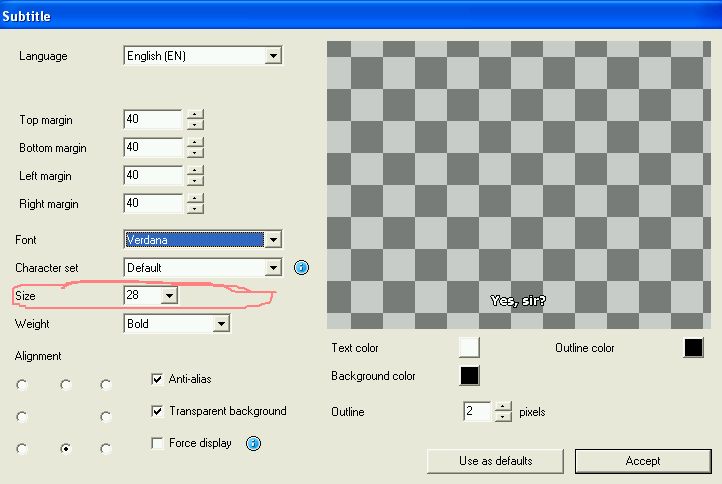Open the Language dropdown
This screenshot has height=484, width=722.
[203, 56]
